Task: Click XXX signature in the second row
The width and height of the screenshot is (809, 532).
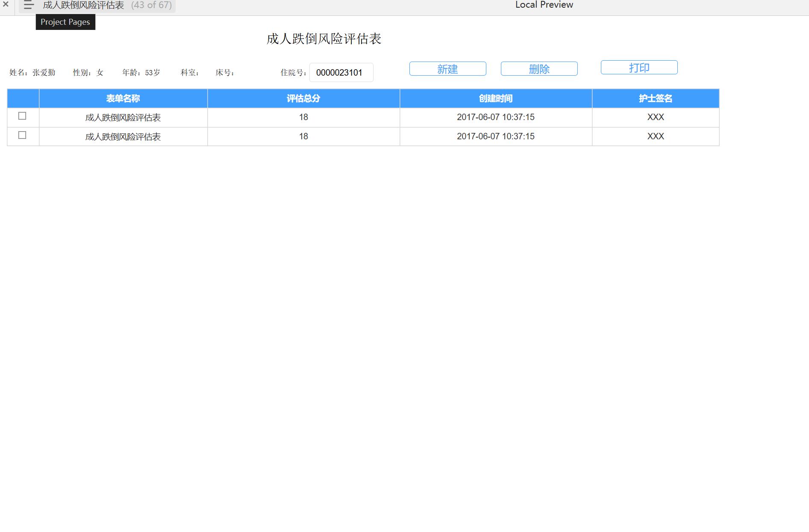Action: (x=656, y=136)
